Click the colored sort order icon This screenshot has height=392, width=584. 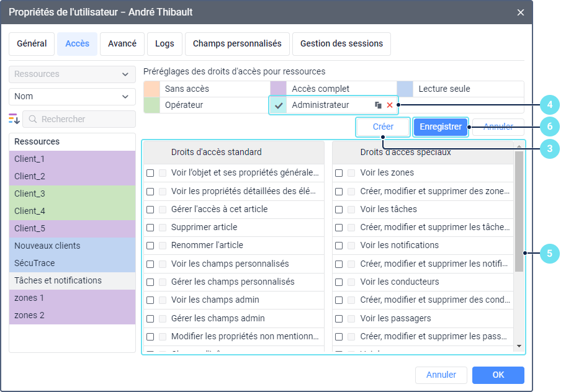click(14, 118)
